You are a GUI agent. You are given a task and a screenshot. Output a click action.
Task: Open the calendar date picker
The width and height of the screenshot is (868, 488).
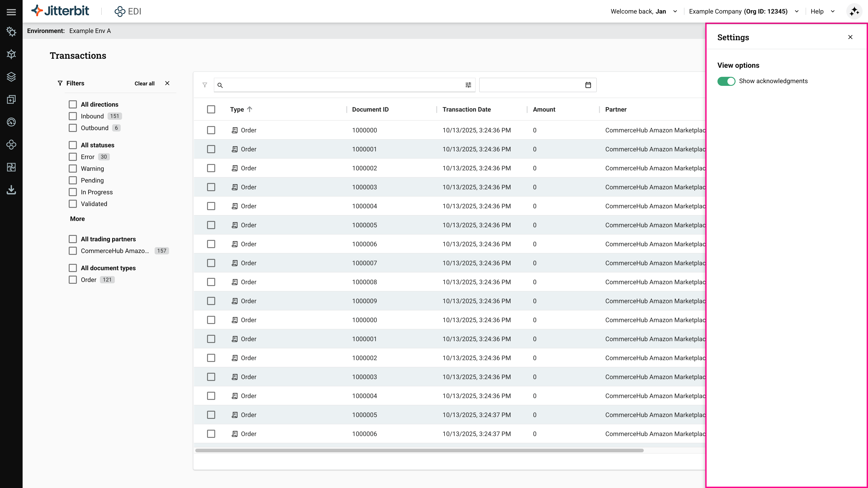pyautogui.click(x=588, y=85)
